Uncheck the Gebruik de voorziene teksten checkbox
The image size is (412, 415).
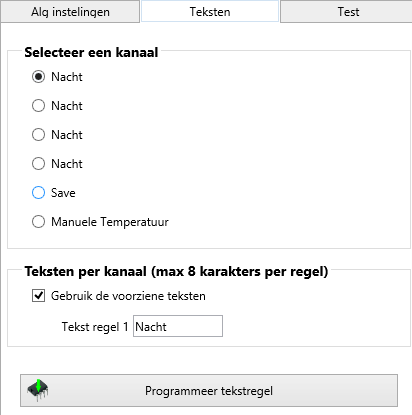38,296
